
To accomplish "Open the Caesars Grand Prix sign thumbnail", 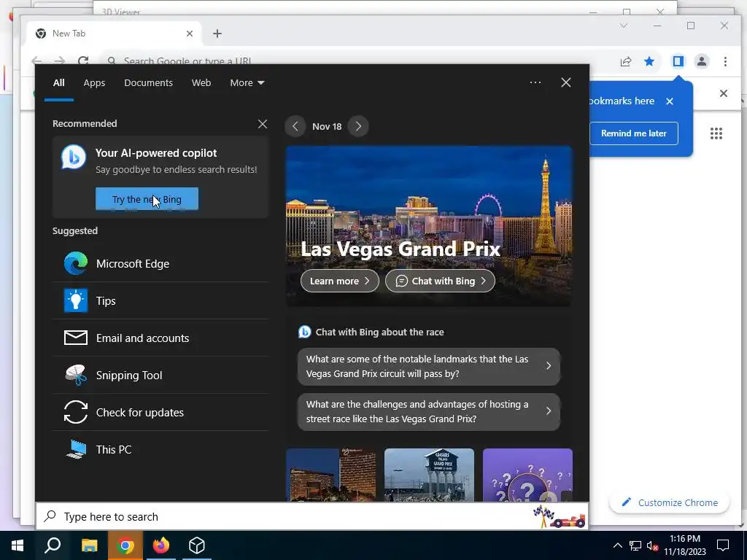I will tap(429, 475).
